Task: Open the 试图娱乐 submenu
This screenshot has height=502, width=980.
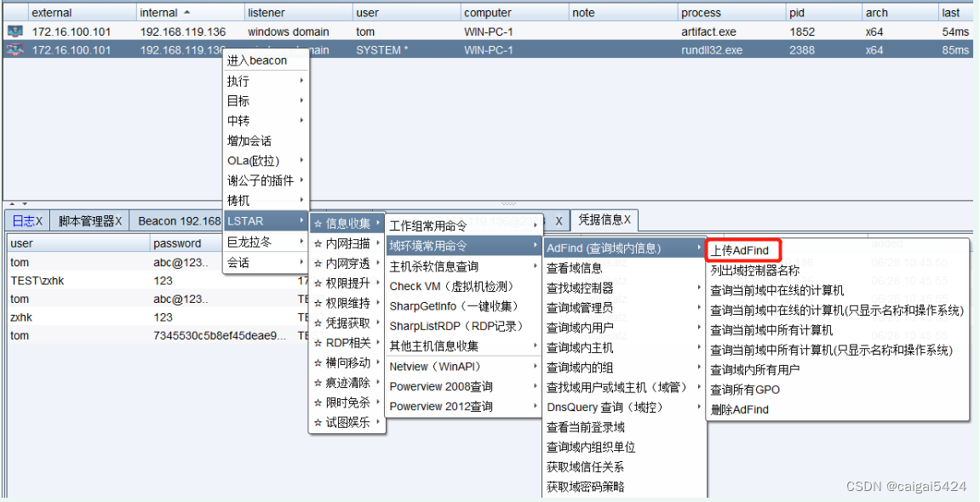Action: pos(347,423)
